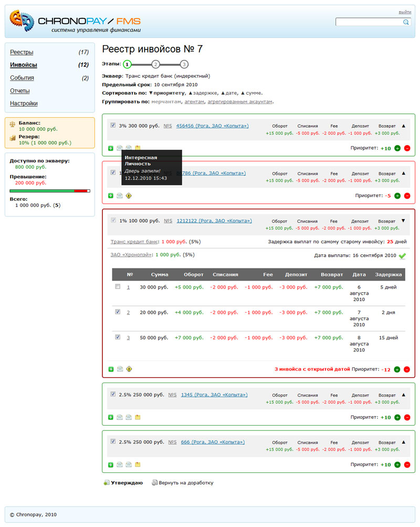The height and width of the screenshot is (527, 420).
Task: Click Вернуть на доработку link
Action: pos(186,482)
